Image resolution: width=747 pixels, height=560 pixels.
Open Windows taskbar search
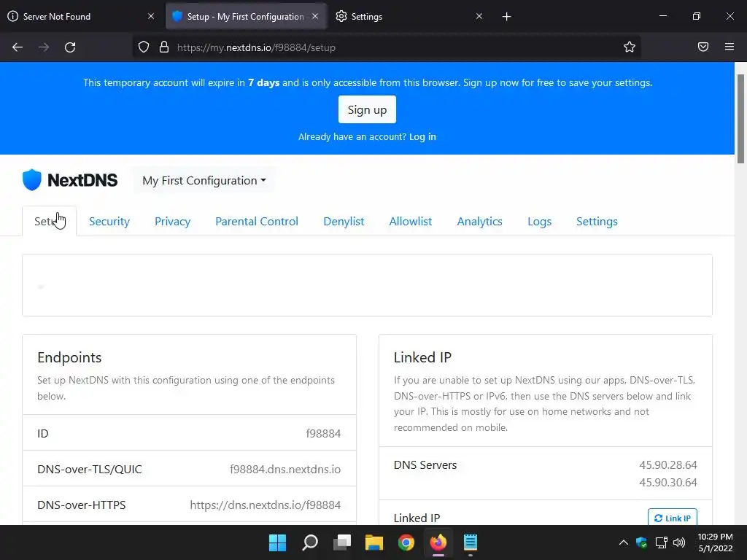[x=310, y=542]
